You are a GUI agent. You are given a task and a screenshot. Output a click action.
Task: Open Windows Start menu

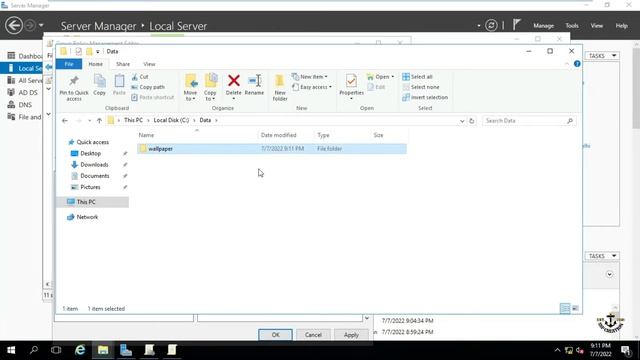11,350
